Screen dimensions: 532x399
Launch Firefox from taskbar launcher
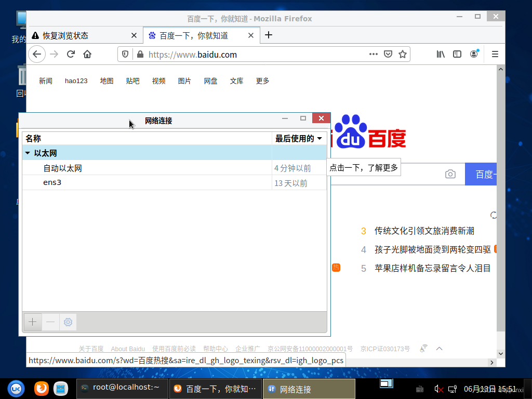(42, 389)
